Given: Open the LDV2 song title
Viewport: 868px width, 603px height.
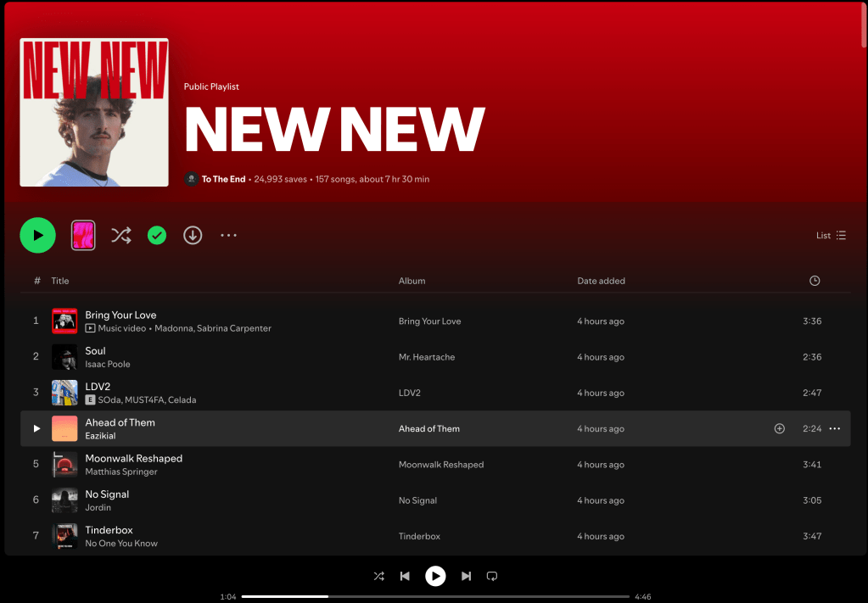Looking at the screenshot, I should click(98, 386).
